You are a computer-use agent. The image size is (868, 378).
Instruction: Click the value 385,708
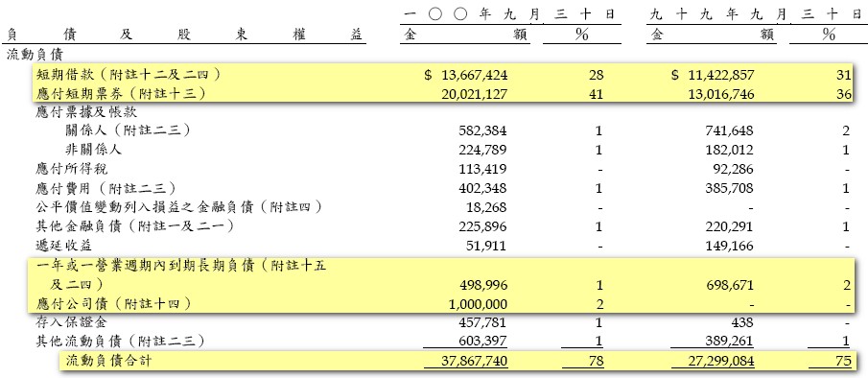730,189
